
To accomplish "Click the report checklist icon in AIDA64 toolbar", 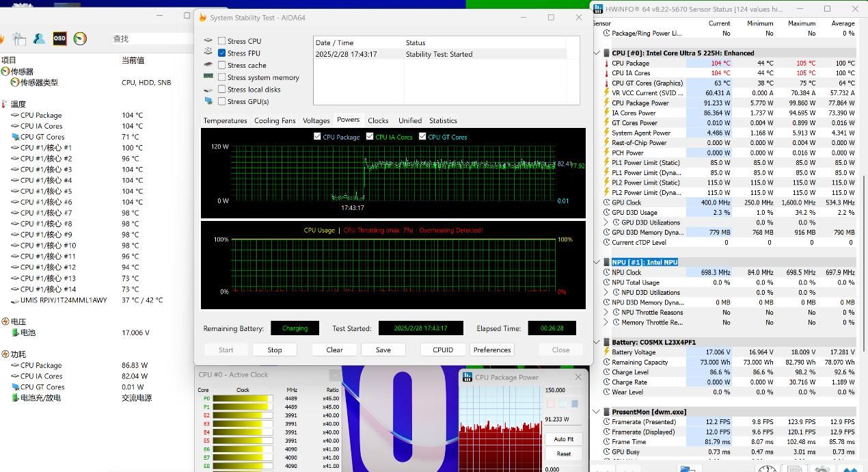I will tap(18, 39).
